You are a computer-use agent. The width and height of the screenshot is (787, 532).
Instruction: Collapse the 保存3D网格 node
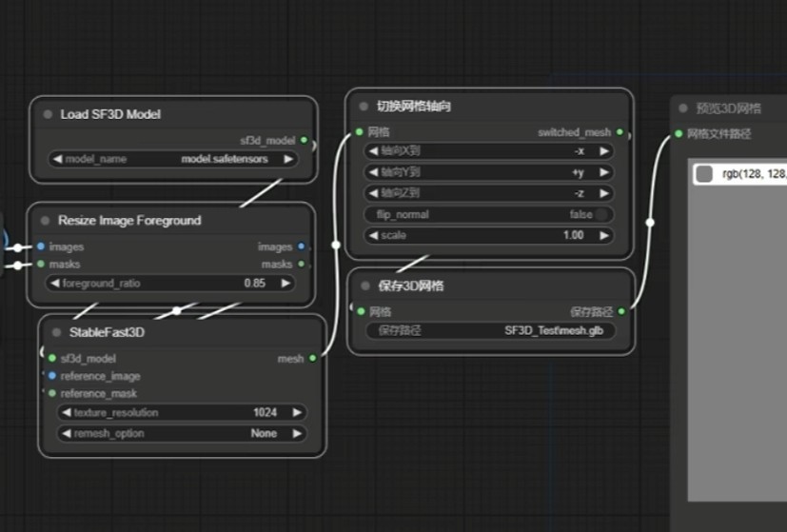[365, 286]
